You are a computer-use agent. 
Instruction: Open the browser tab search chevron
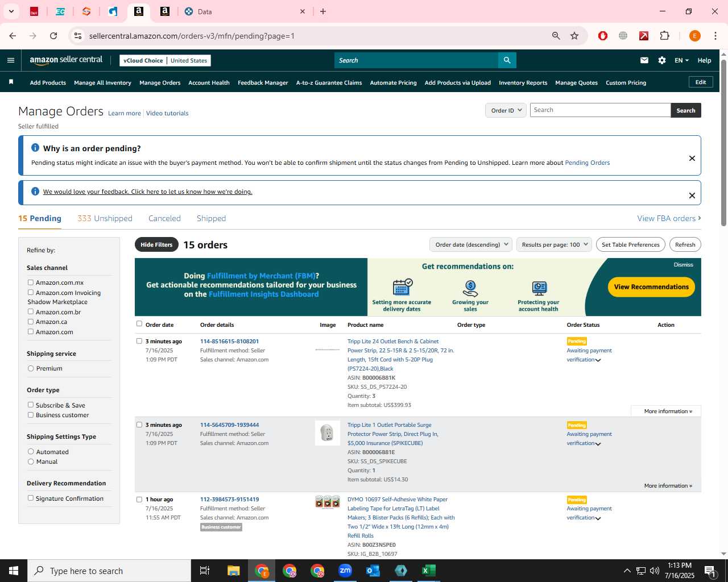(11, 11)
